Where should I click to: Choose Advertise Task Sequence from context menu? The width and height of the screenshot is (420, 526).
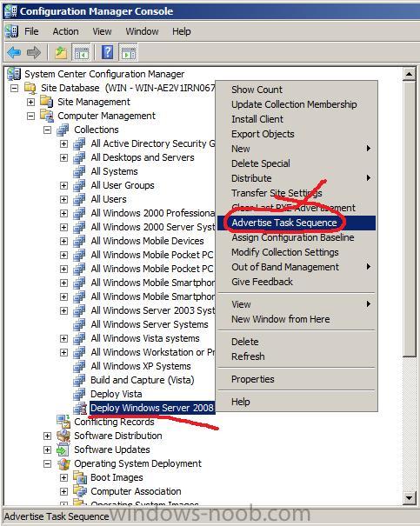click(297, 223)
